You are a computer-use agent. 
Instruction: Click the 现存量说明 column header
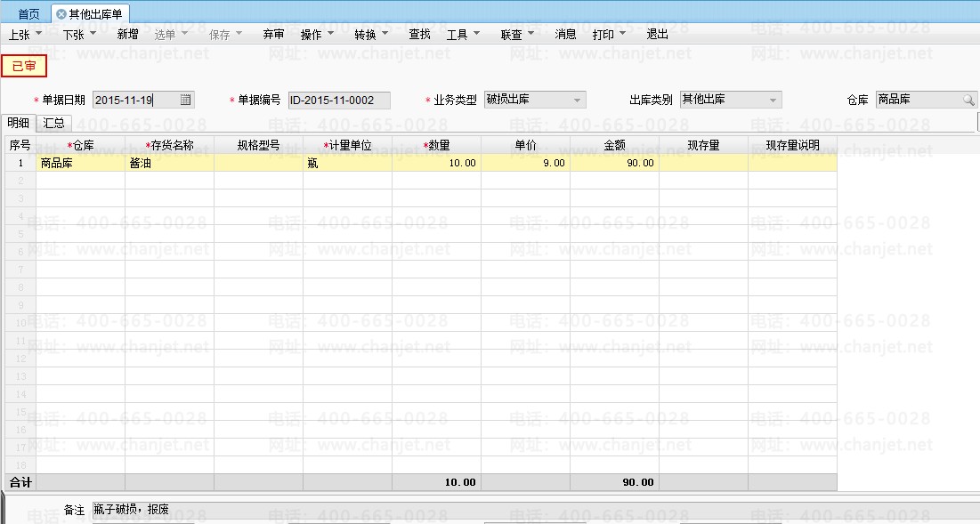point(792,145)
